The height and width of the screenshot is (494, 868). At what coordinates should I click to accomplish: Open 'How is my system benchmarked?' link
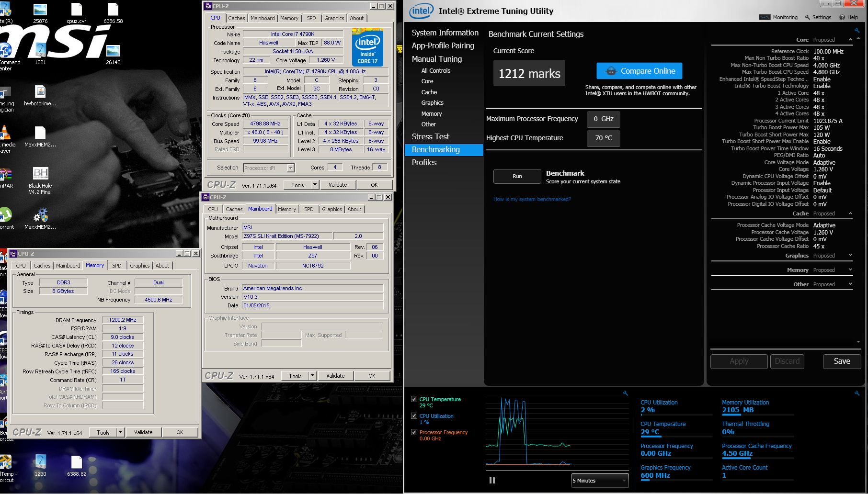(532, 199)
